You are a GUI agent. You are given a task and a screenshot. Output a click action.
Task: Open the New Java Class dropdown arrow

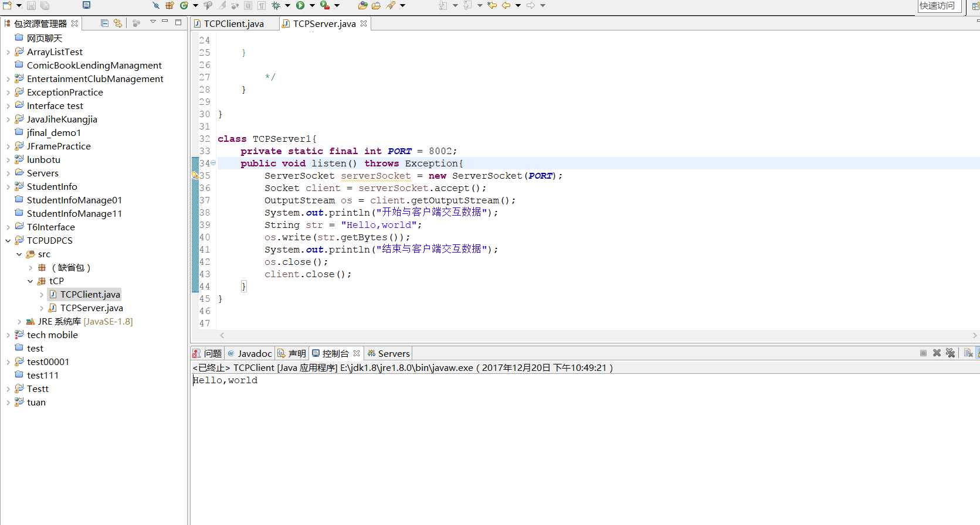pyautogui.click(x=195, y=5)
